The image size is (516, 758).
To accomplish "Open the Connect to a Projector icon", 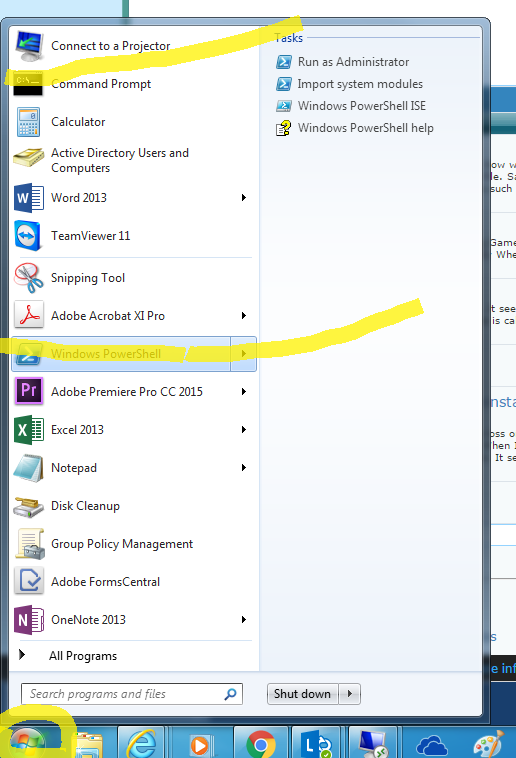I will click(x=29, y=45).
